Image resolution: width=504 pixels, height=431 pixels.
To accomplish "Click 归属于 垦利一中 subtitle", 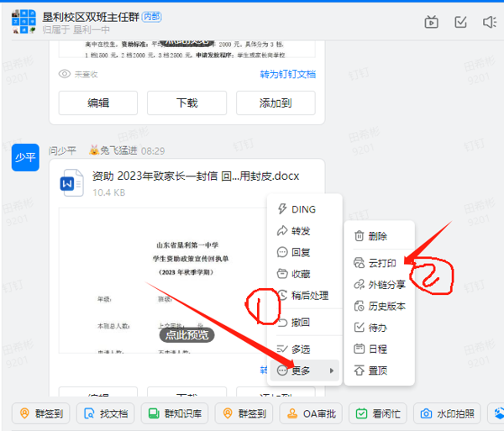I will click(x=76, y=29).
